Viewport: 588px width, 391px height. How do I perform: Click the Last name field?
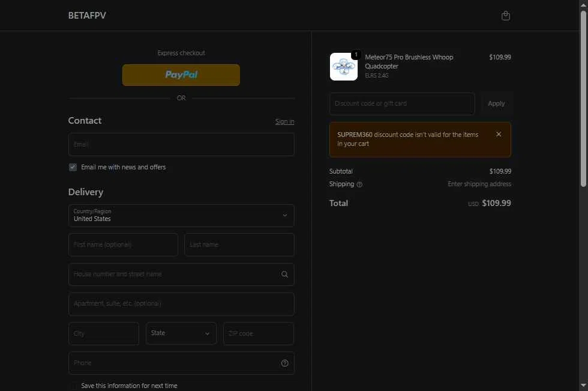[239, 244]
